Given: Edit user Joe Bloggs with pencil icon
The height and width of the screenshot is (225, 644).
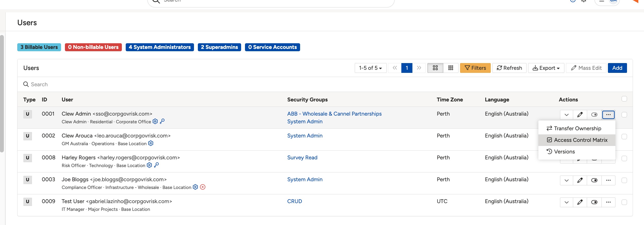Looking at the screenshot, I should [x=580, y=180].
